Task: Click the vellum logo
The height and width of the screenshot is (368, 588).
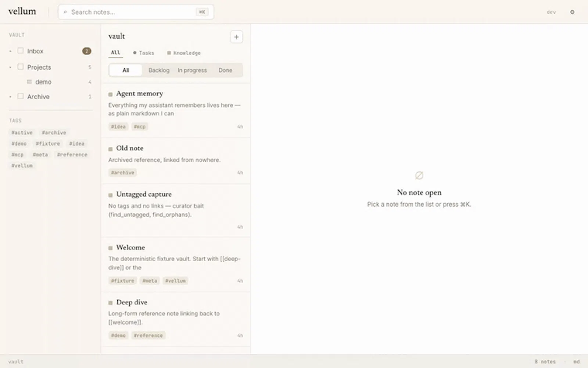Action: click(x=22, y=11)
